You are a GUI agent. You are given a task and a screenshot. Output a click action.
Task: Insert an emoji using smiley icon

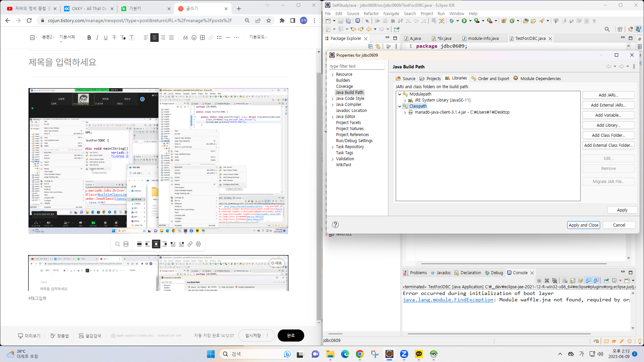click(x=194, y=38)
